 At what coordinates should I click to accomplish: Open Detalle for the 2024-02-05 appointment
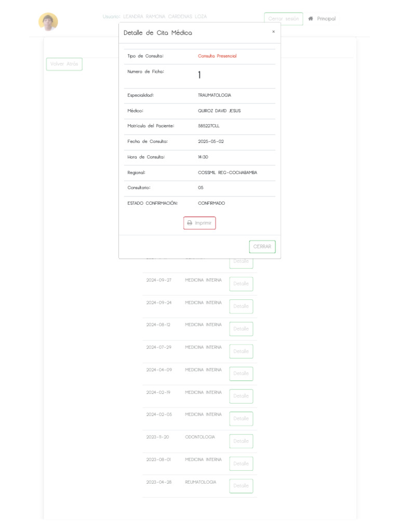(241, 418)
